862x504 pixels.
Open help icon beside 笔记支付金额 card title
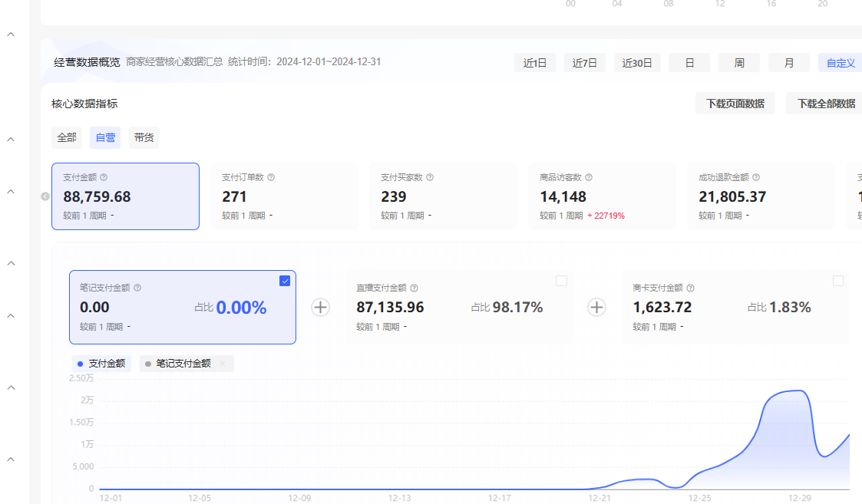pyautogui.click(x=137, y=288)
